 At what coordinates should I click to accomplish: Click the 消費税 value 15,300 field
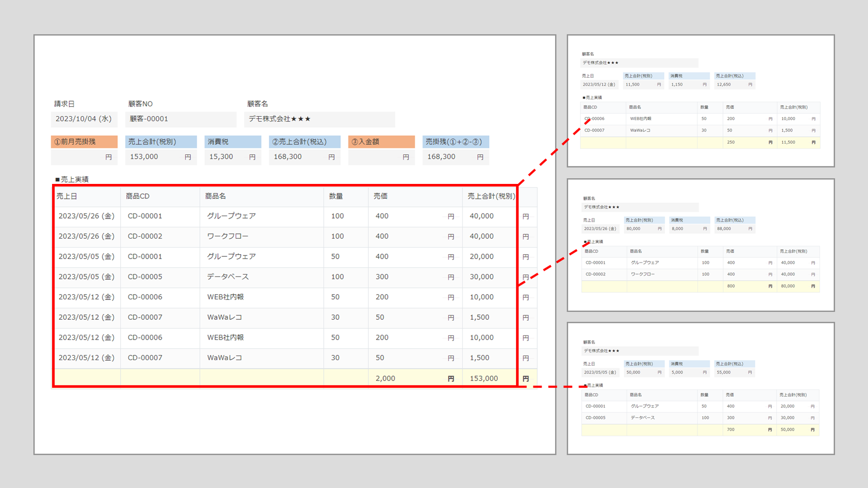coord(232,157)
